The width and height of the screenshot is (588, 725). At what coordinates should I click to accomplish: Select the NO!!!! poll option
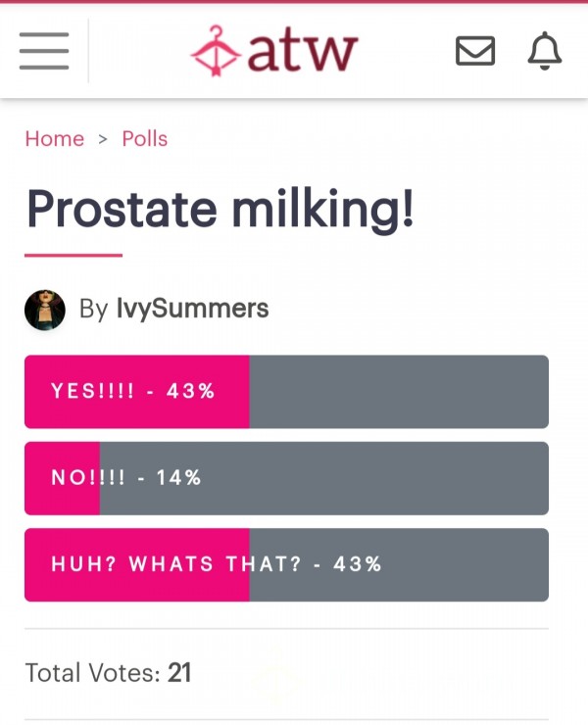(286, 478)
